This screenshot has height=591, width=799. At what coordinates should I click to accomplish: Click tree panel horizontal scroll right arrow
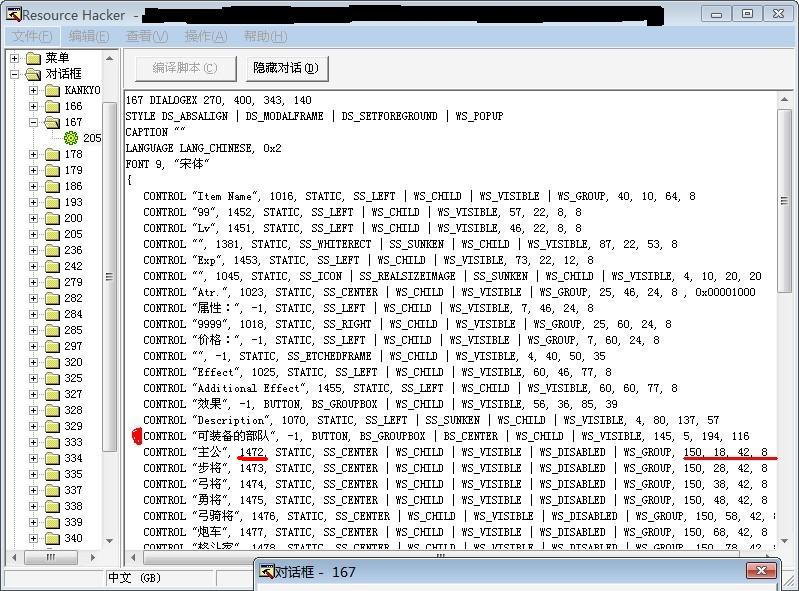pyautogui.click(x=92, y=557)
